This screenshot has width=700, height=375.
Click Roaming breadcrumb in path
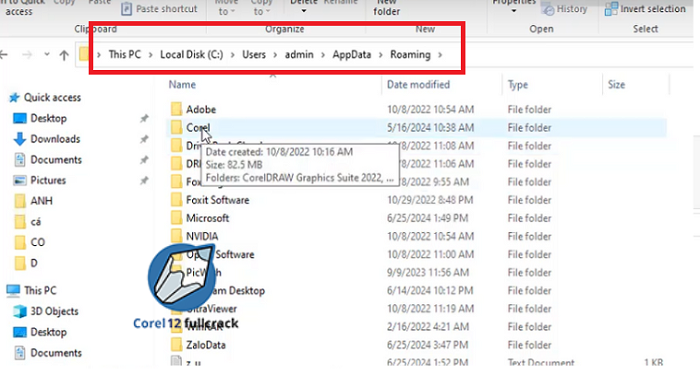(x=410, y=54)
